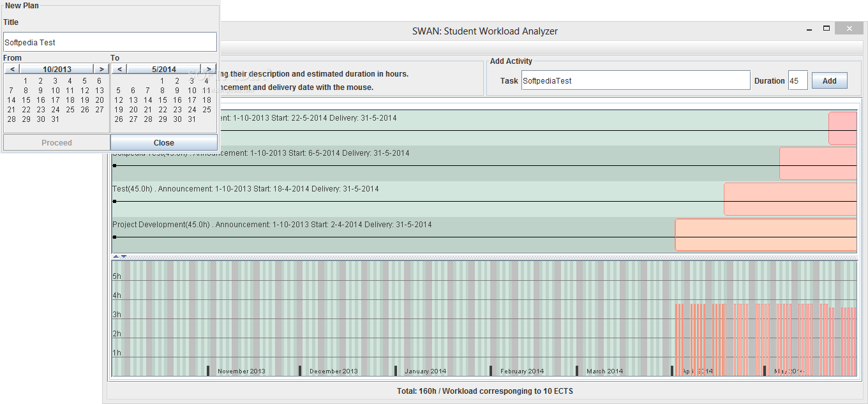Go to next month in To calendar
This screenshot has height=404, width=868.
coord(208,69)
